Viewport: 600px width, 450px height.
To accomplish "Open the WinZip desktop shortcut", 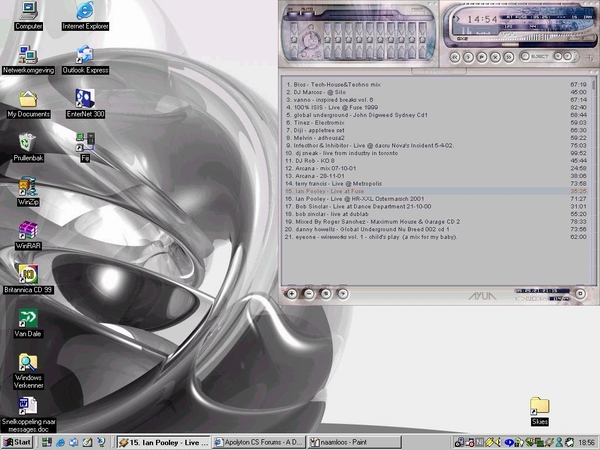I will point(27,185).
